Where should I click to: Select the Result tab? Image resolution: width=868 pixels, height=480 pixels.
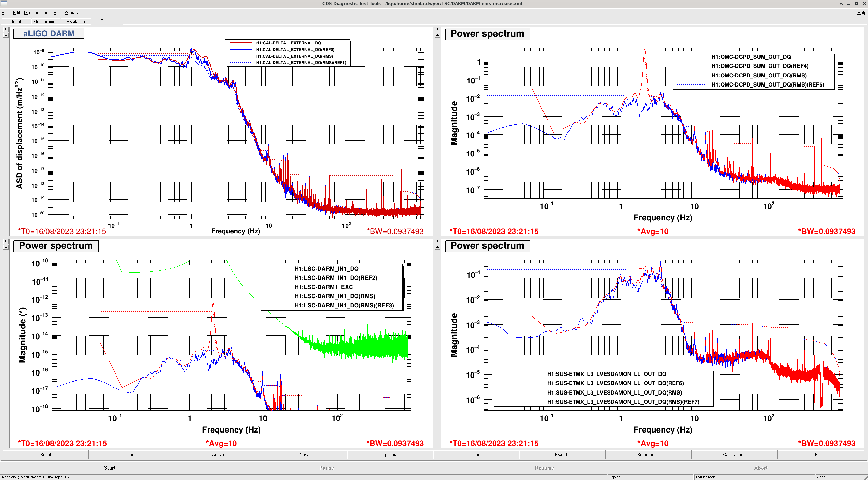tap(106, 21)
